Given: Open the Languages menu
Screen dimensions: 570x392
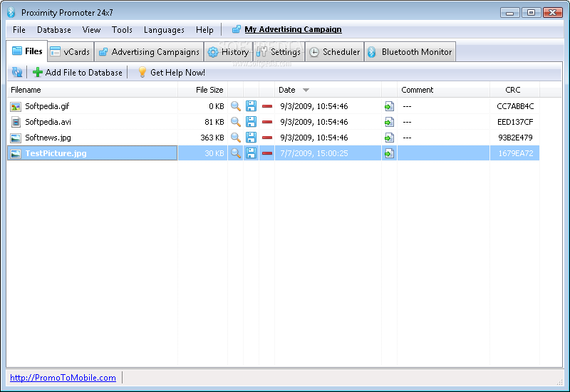Looking at the screenshot, I should (x=164, y=30).
